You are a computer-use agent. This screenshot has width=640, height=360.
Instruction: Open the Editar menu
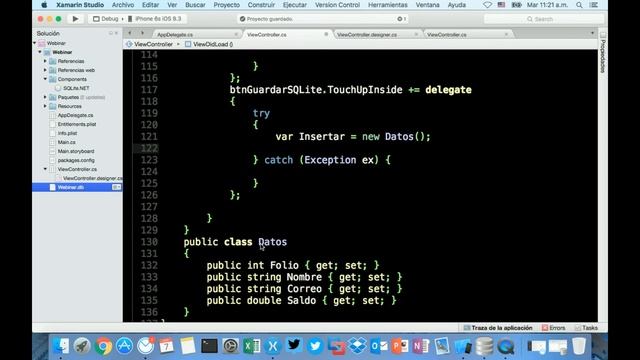(150, 5)
